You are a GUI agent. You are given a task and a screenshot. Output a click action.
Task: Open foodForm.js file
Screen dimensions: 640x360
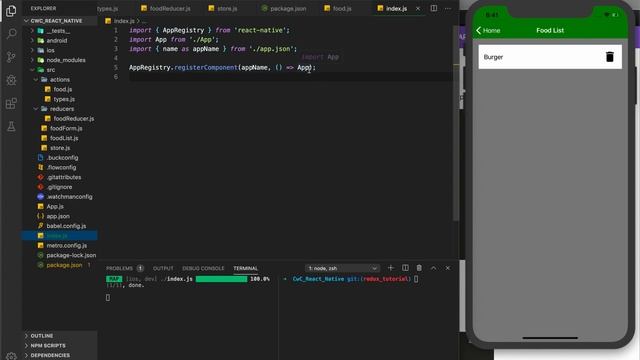[x=66, y=129]
